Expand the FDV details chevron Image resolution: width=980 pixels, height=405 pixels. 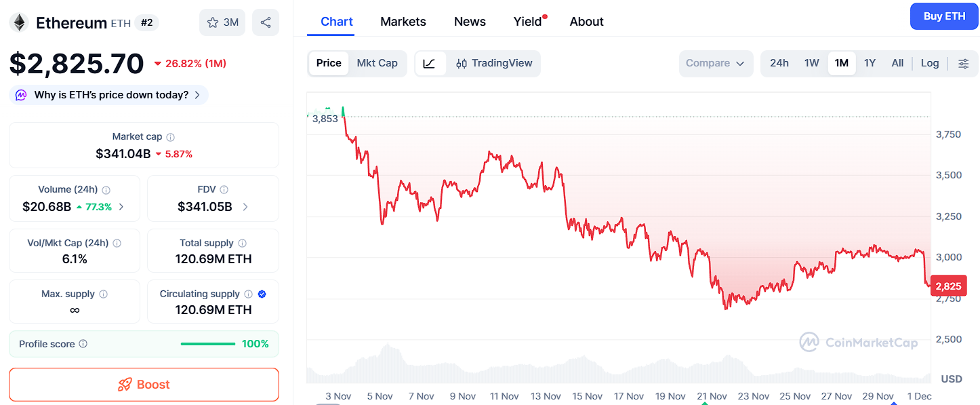[x=244, y=207]
